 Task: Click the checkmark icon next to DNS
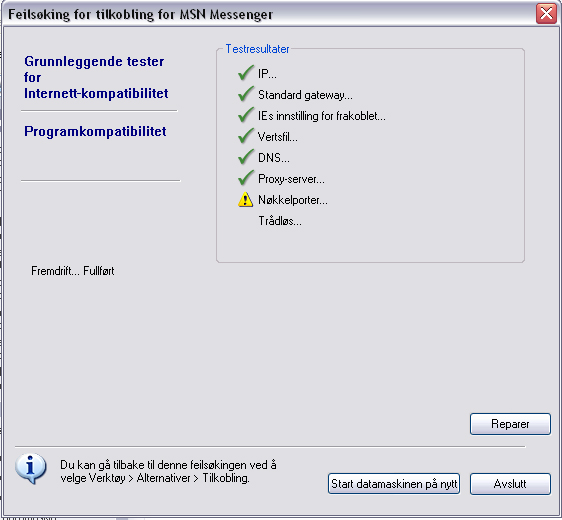click(x=246, y=157)
